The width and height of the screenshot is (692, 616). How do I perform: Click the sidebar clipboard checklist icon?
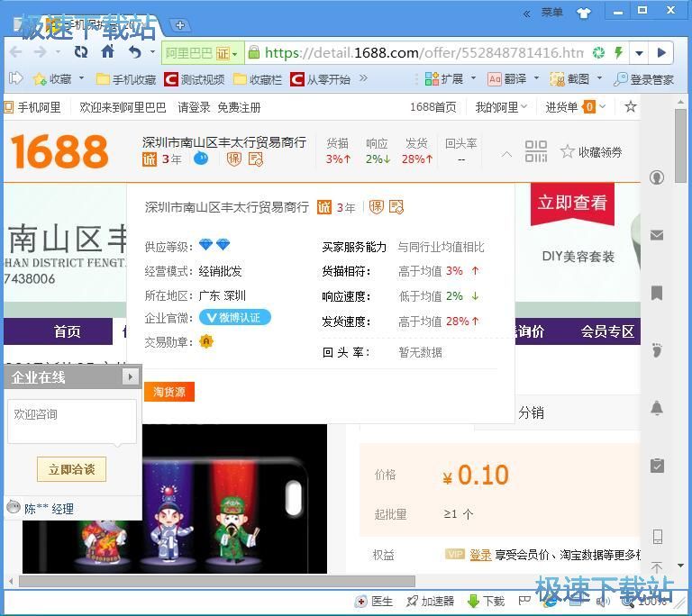(x=657, y=466)
